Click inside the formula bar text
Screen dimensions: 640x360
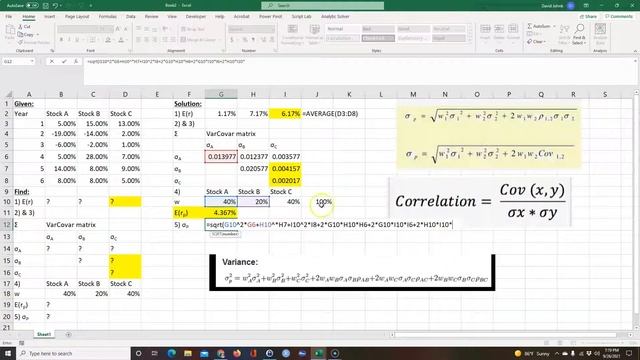click(165, 62)
